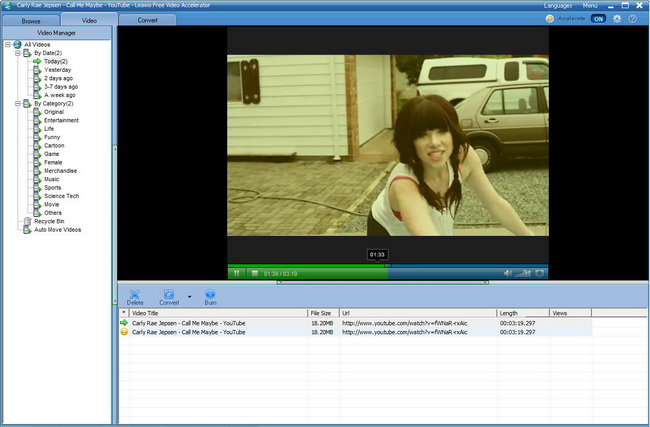
Task: Toggle fullscreen in the video player
Action: pos(539,273)
